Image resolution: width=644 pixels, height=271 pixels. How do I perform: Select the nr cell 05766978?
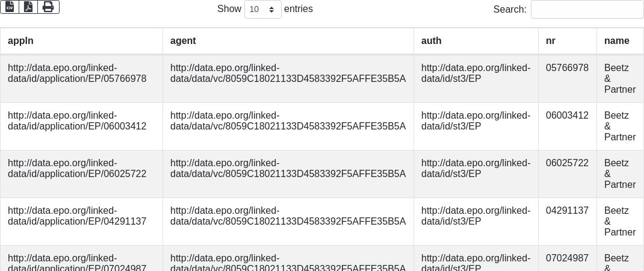click(x=567, y=68)
